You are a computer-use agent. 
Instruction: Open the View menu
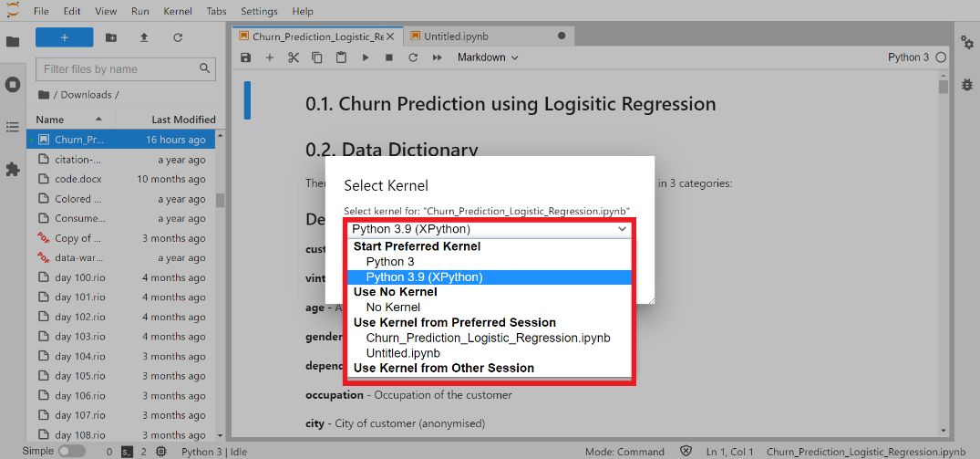(106, 11)
